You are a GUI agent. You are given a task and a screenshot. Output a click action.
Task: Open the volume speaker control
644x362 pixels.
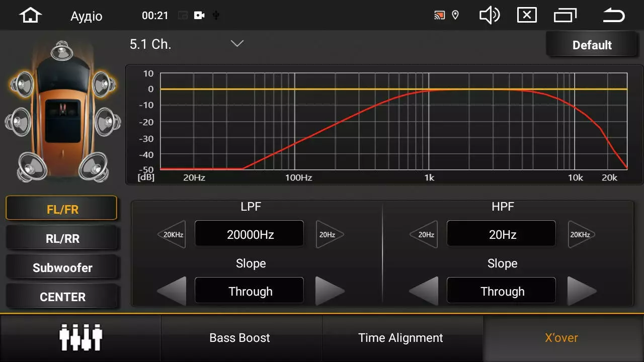click(489, 16)
